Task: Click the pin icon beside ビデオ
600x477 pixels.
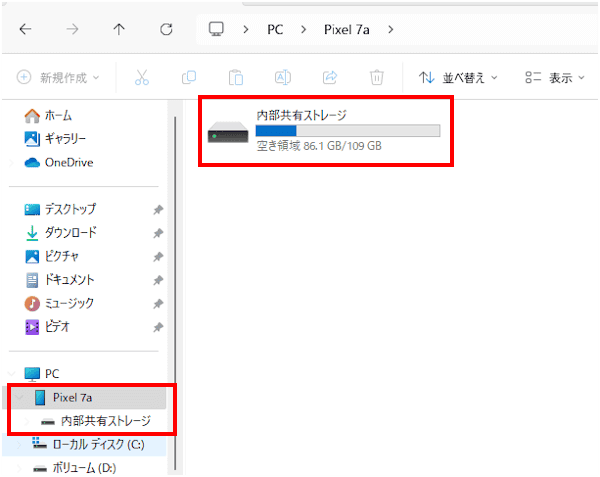Action: point(158,327)
